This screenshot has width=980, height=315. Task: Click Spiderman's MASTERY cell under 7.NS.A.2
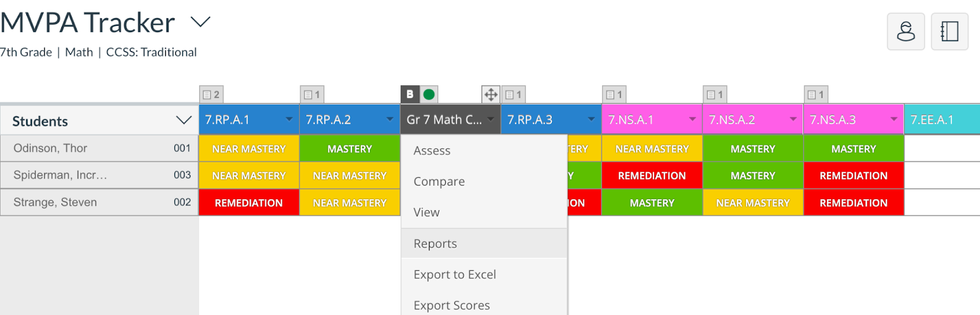pyautogui.click(x=753, y=176)
